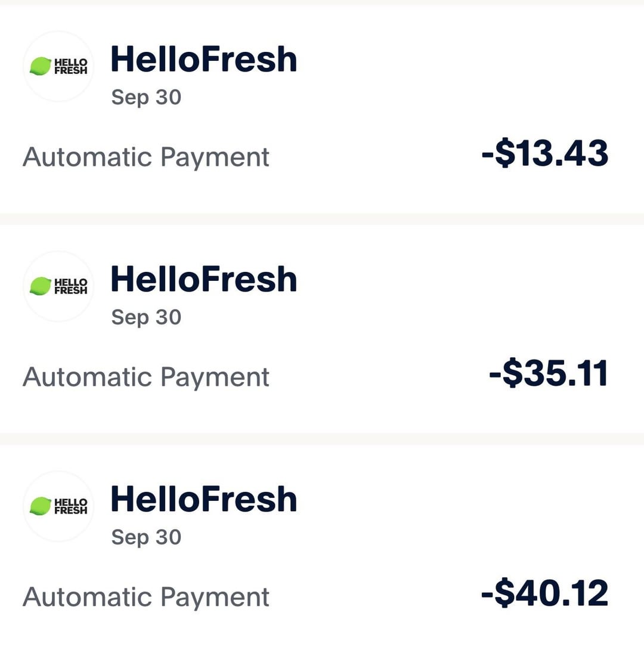The height and width of the screenshot is (653, 644).
Task: Open the HelloFresh merchant name for the $40.12 payment
Action: (203, 499)
